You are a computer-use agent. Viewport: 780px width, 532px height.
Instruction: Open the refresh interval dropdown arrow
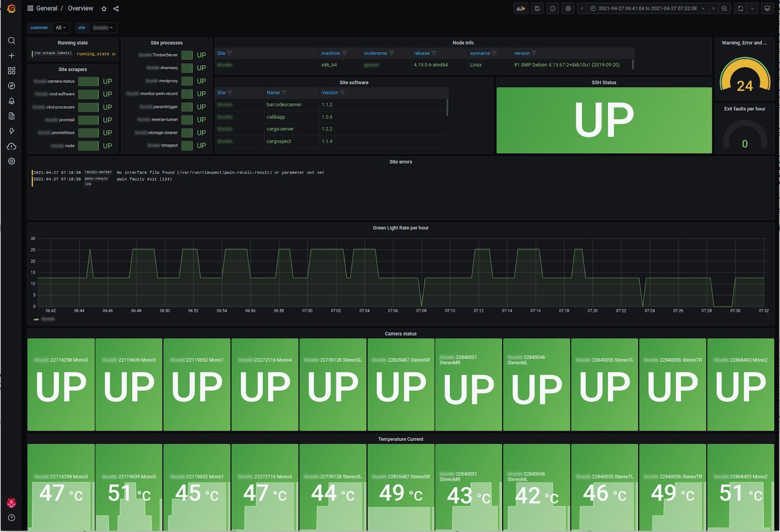(x=752, y=9)
